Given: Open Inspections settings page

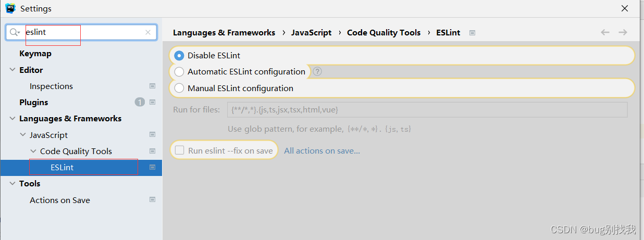Looking at the screenshot, I should point(51,86).
